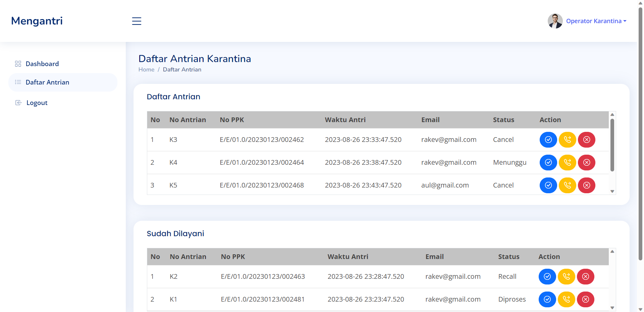Click the K5 queue number cell
This screenshot has width=644, height=312.
173,185
